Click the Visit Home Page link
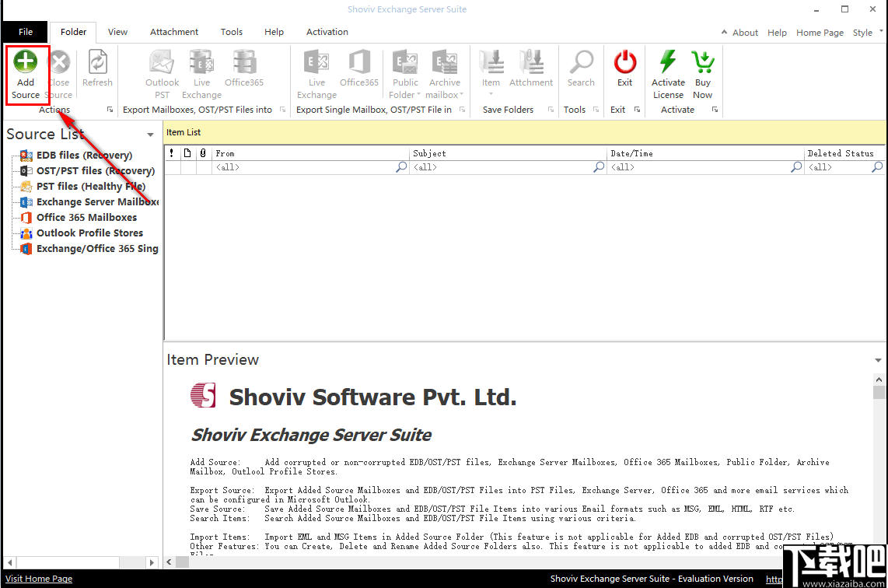 [x=38, y=579]
